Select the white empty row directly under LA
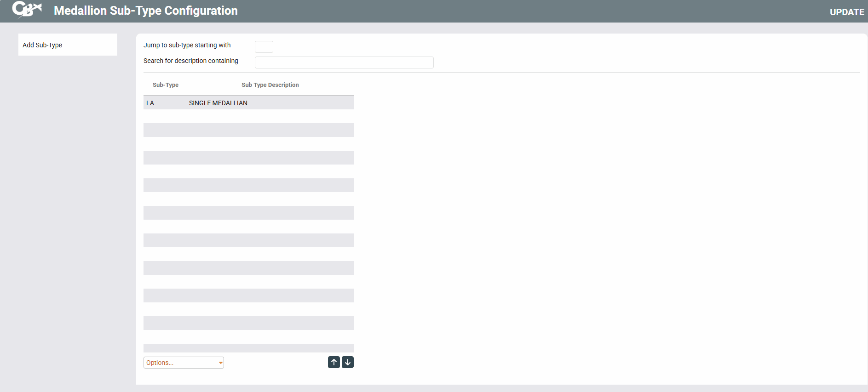This screenshot has height=392, width=868. 248,116
